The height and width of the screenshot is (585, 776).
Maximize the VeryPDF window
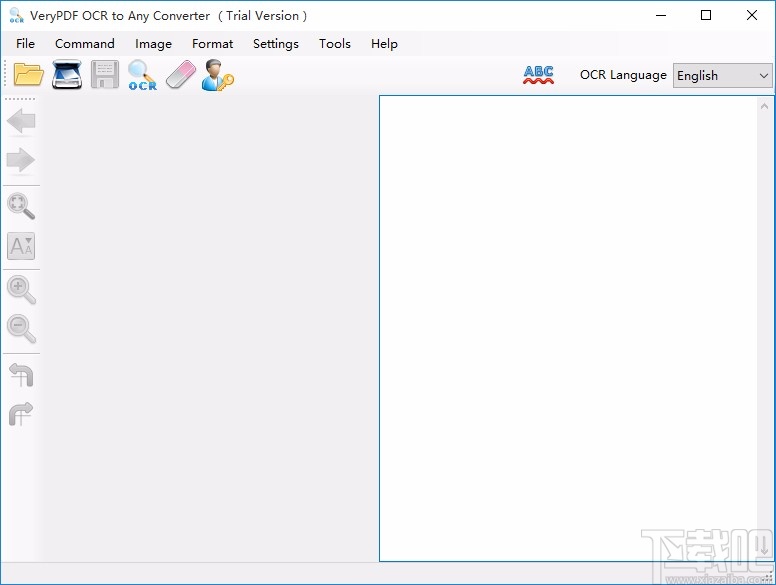pyautogui.click(x=706, y=15)
